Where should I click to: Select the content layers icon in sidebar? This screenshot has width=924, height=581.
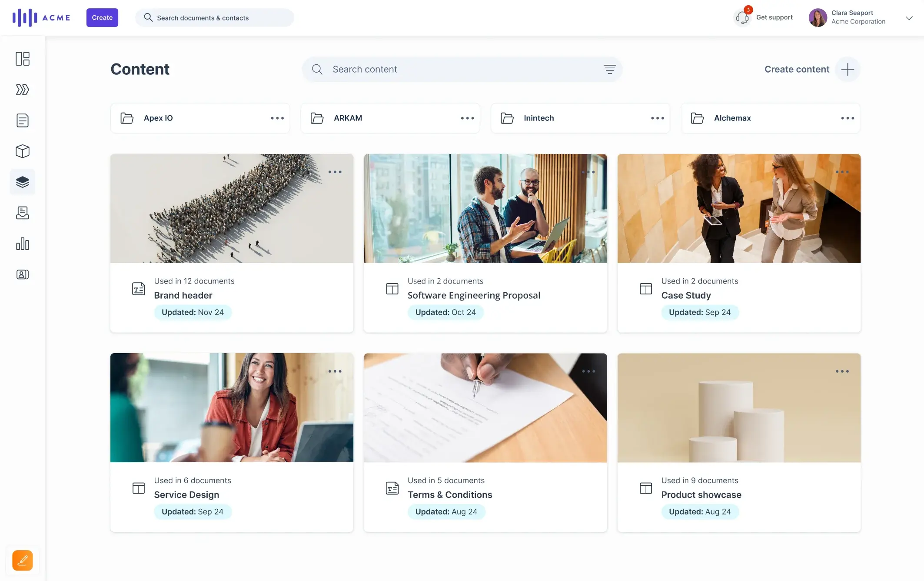tap(22, 182)
